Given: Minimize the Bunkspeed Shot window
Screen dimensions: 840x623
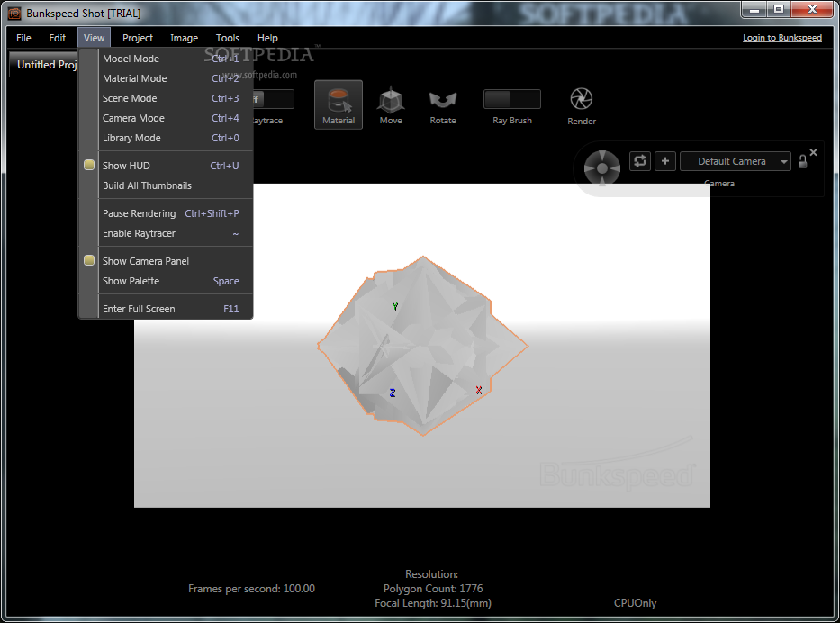Looking at the screenshot, I should (754, 10).
